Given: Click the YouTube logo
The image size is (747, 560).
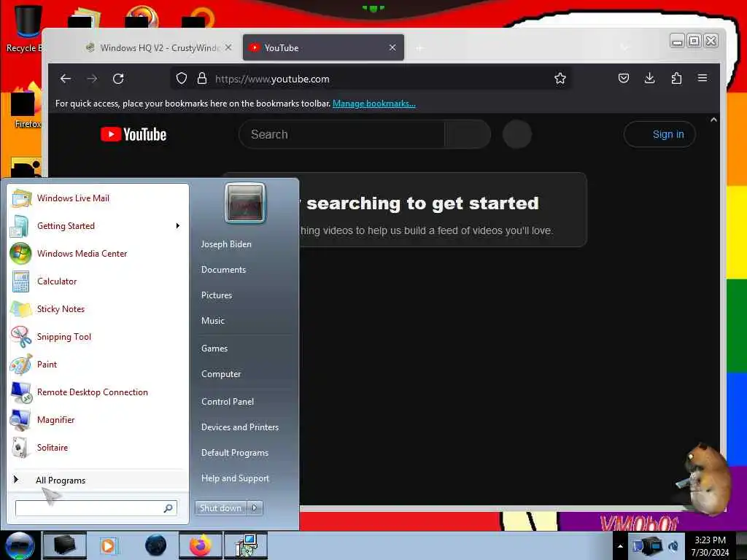Looking at the screenshot, I should [x=133, y=135].
